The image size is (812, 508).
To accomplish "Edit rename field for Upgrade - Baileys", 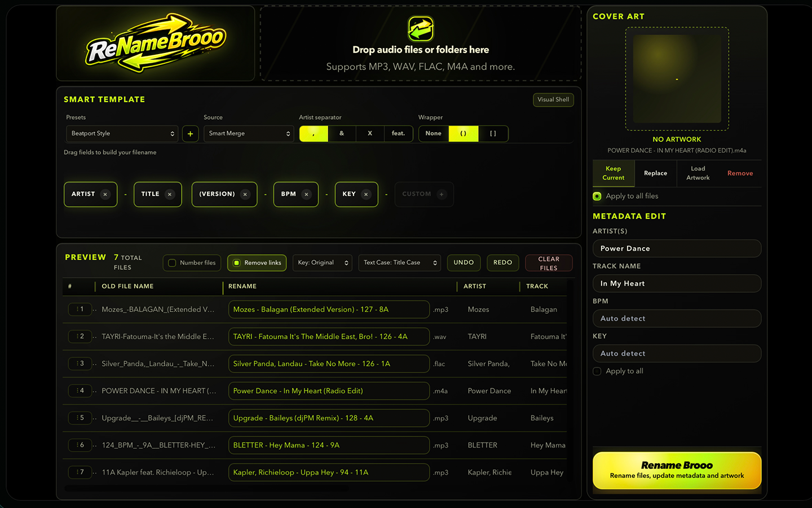I will tap(329, 418).
